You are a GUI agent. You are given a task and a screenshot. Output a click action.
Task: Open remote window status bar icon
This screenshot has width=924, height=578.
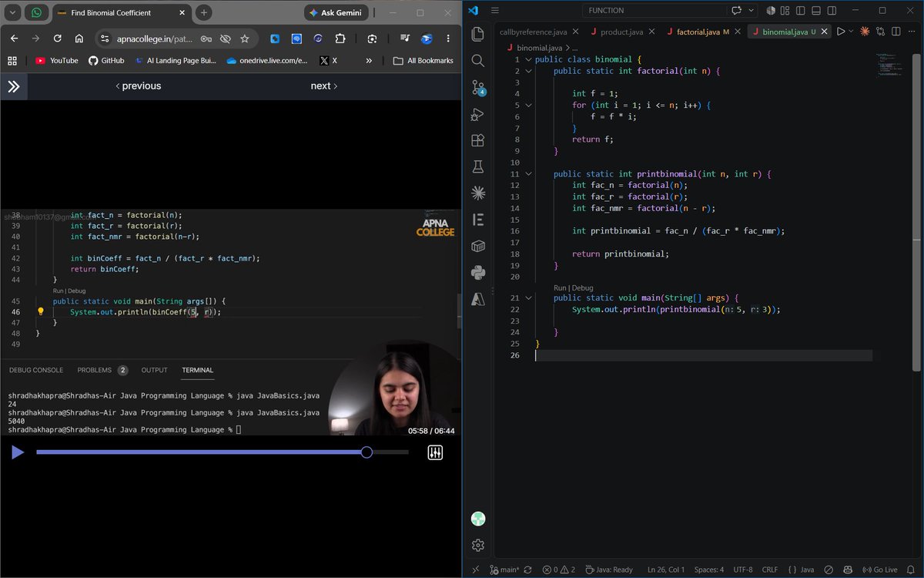coord(475,570)
